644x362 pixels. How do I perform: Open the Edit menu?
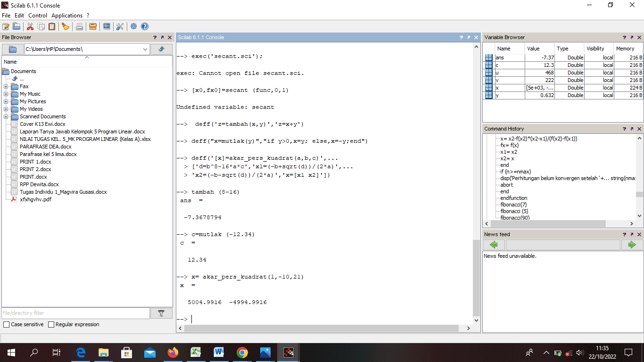(x=19, y=16)
